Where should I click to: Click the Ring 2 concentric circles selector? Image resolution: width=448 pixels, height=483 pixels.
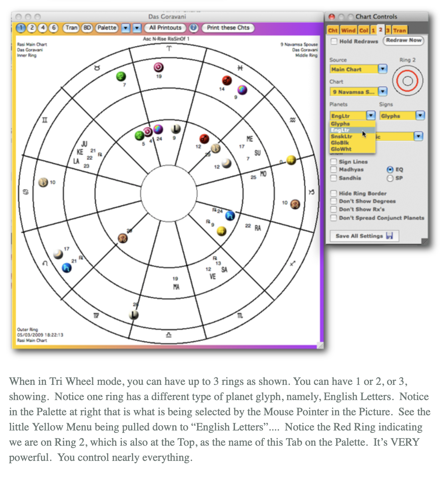pos(407,81)
